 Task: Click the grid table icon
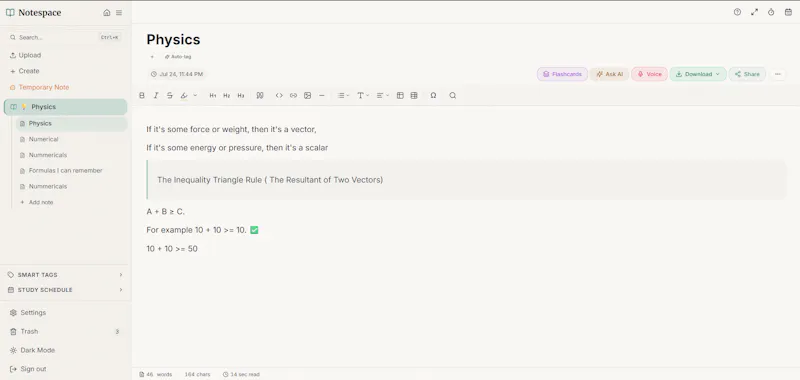coord(414,95)
